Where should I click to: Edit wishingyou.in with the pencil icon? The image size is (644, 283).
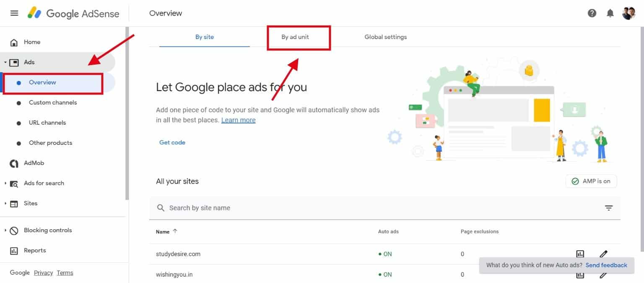coord(603,275)
